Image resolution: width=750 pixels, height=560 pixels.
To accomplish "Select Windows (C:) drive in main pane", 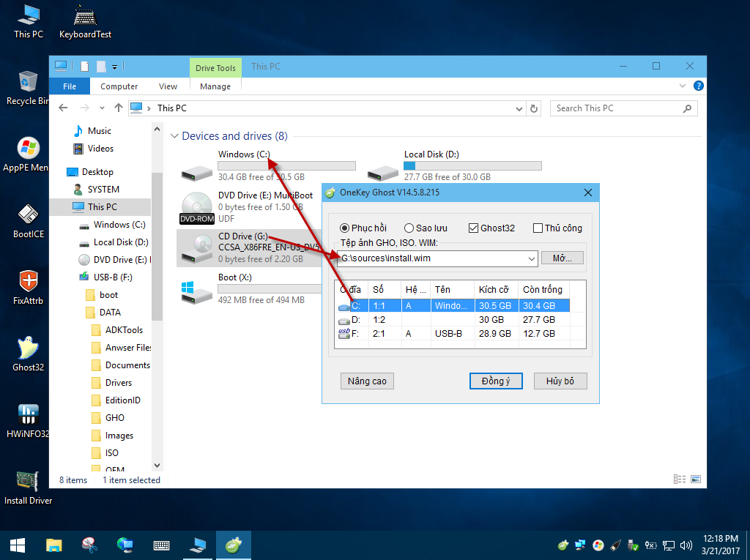I will click(x=268, y=165).
